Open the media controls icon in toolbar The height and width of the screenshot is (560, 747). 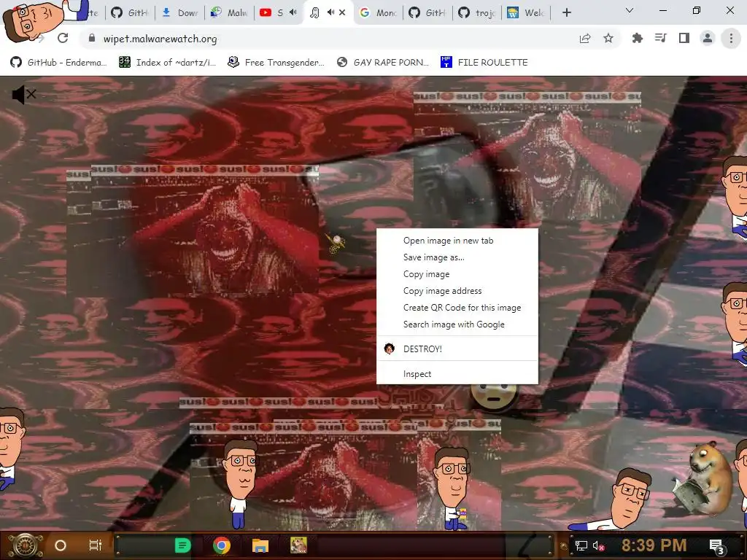click(660, 38)
